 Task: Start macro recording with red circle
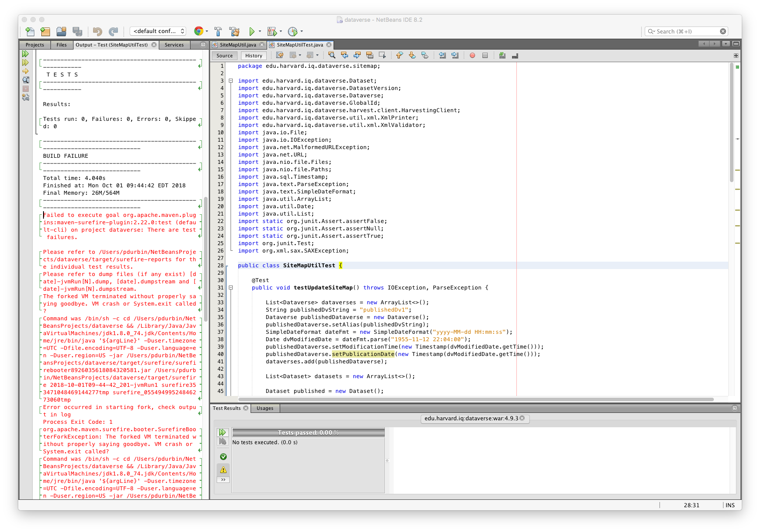472,55
